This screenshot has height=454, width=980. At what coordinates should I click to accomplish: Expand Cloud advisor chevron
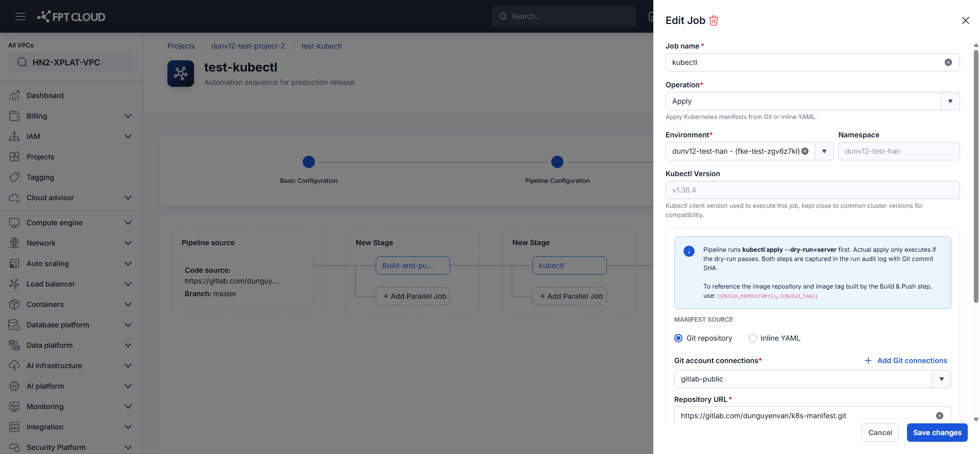pos(128,198)
